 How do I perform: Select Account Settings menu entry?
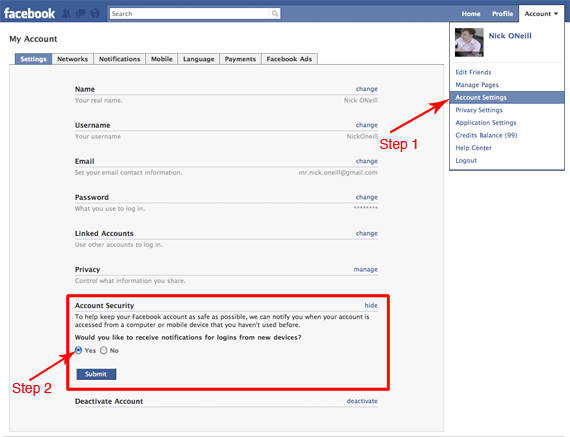pyautogui.click(x=507, y=97)
